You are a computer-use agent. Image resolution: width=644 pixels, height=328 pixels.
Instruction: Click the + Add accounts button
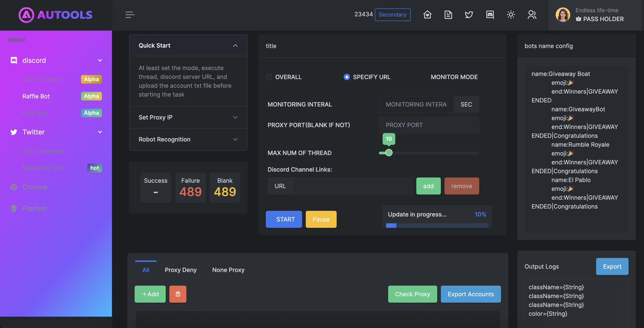pyautogui.click(x=150, y=294)
